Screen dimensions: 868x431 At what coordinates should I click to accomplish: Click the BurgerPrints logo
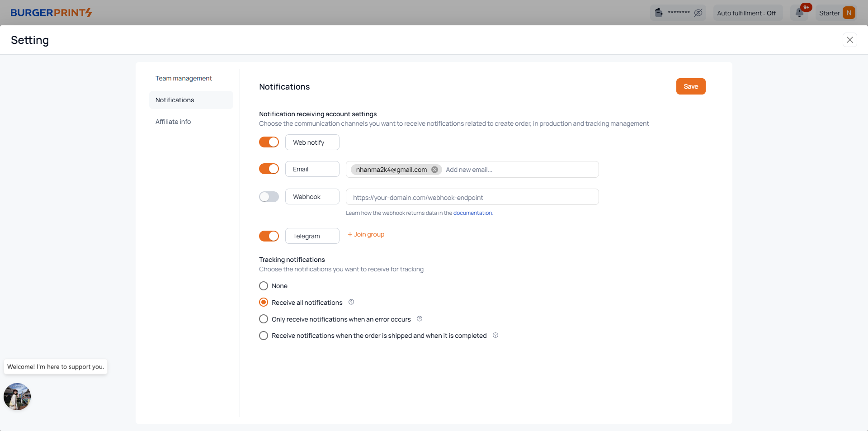coord(51,13)
